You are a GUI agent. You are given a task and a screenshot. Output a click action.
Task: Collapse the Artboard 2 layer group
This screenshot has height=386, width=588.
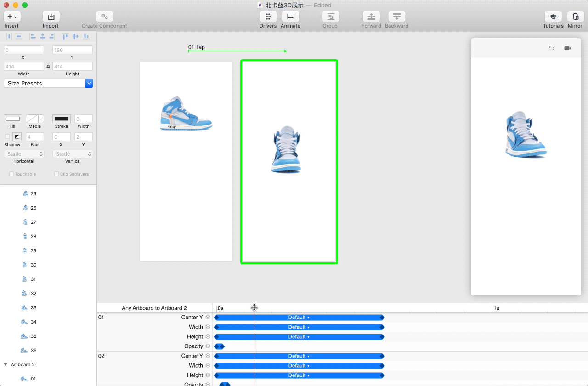coord(6,364)
